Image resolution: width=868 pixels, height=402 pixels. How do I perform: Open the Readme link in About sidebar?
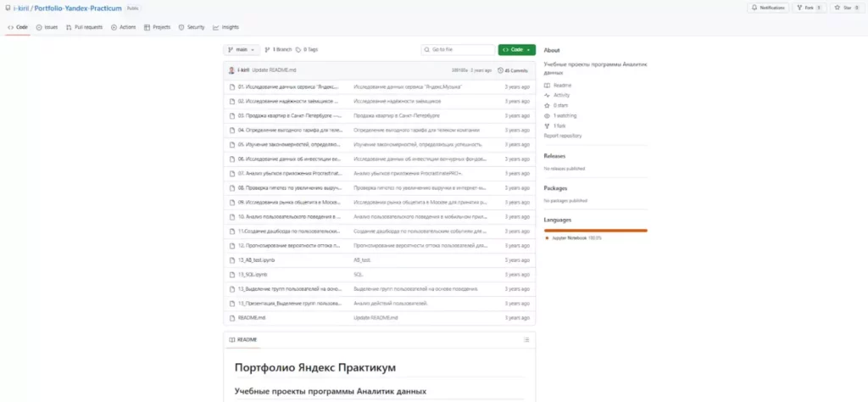558,86
